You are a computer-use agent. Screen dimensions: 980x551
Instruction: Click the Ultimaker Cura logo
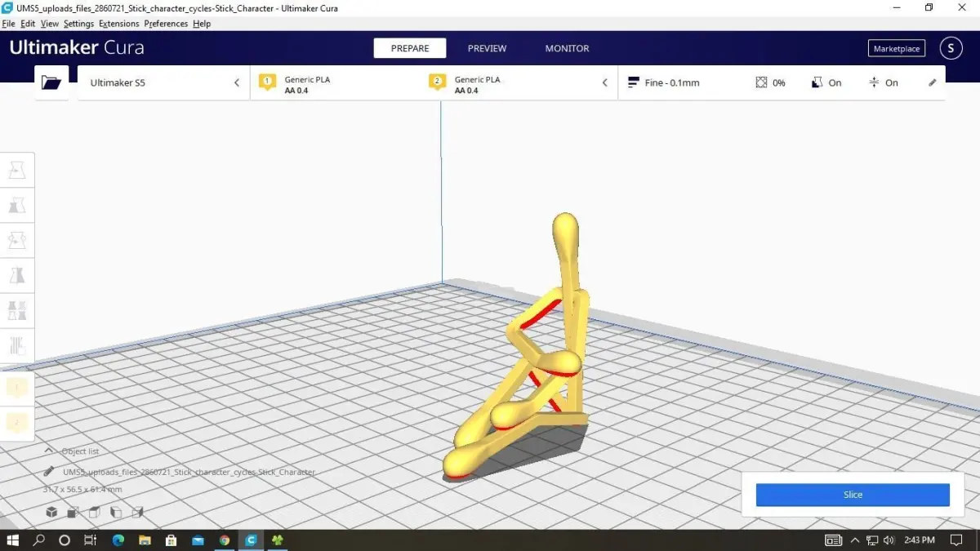pos(77,47)
